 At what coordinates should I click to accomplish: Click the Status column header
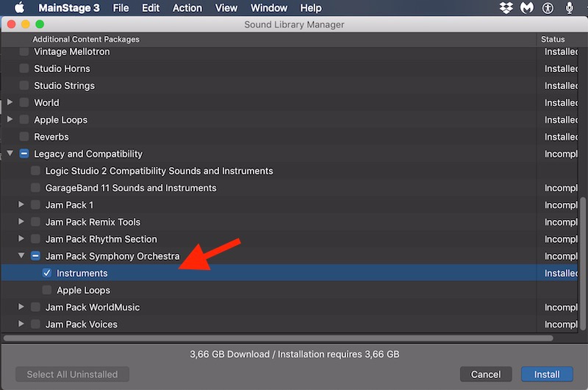pos(553,39)
